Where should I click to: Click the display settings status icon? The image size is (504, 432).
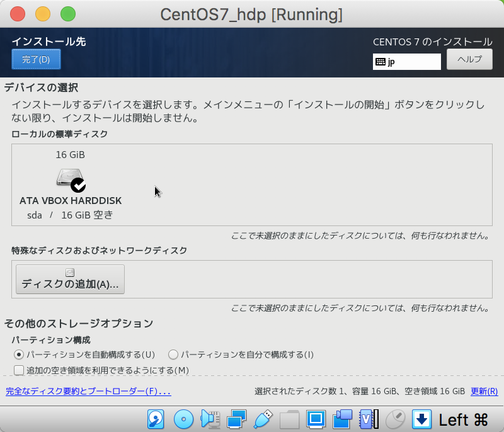coord(316,419)
